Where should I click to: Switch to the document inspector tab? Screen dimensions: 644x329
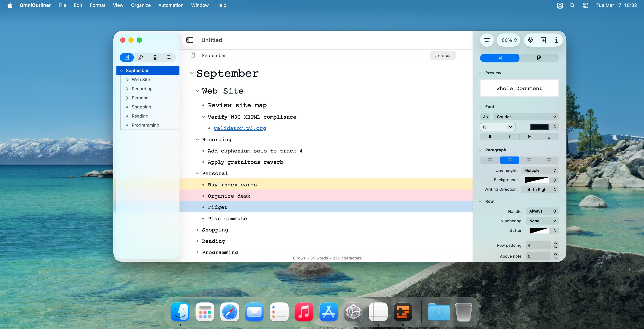[x=539, y=58]
